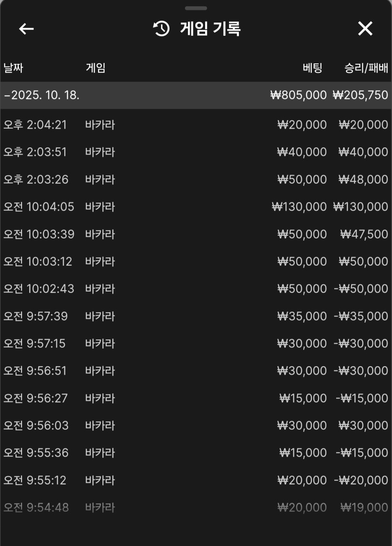
Task: Select the 오전 9:56:03 winning ₩30,000 row
Action: click(196, 425)
